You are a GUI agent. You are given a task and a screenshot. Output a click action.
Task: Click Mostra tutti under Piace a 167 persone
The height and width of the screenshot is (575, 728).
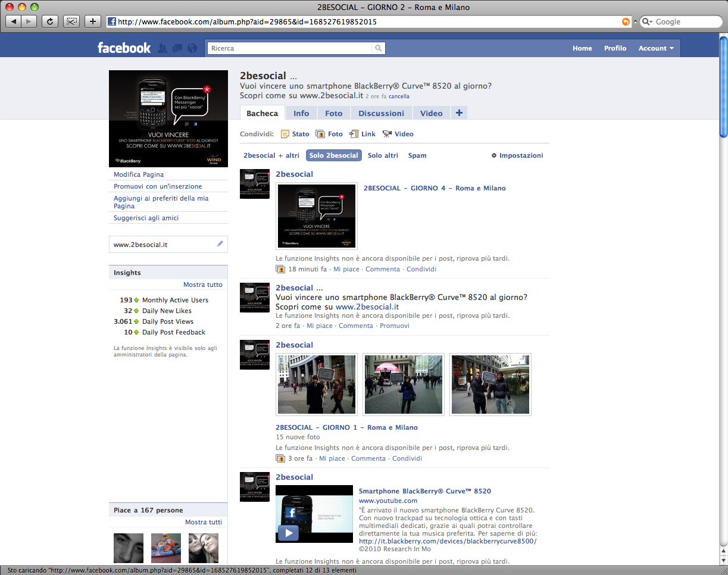click(x=204, y=522)
